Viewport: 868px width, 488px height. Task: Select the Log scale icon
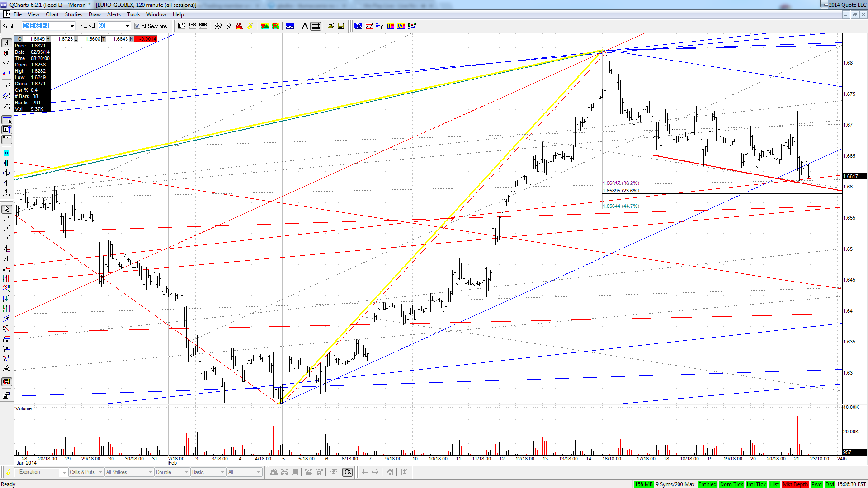coord(7,85)
